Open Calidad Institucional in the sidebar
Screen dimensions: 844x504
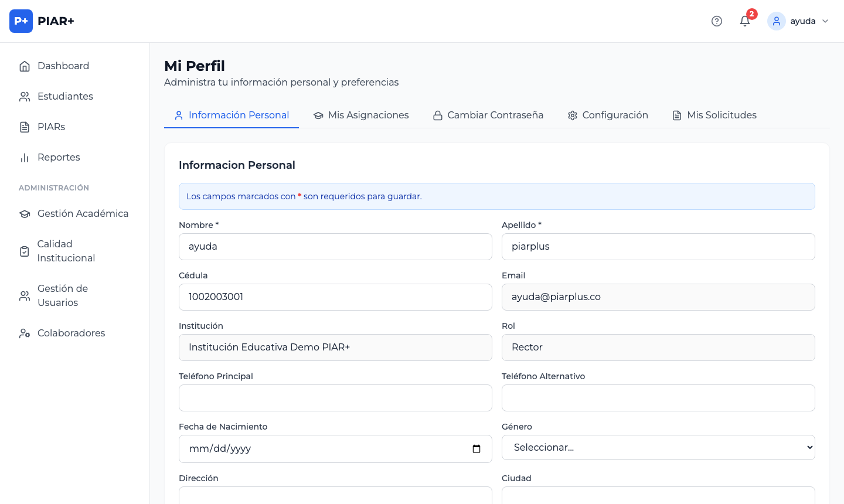coord(66,251)
